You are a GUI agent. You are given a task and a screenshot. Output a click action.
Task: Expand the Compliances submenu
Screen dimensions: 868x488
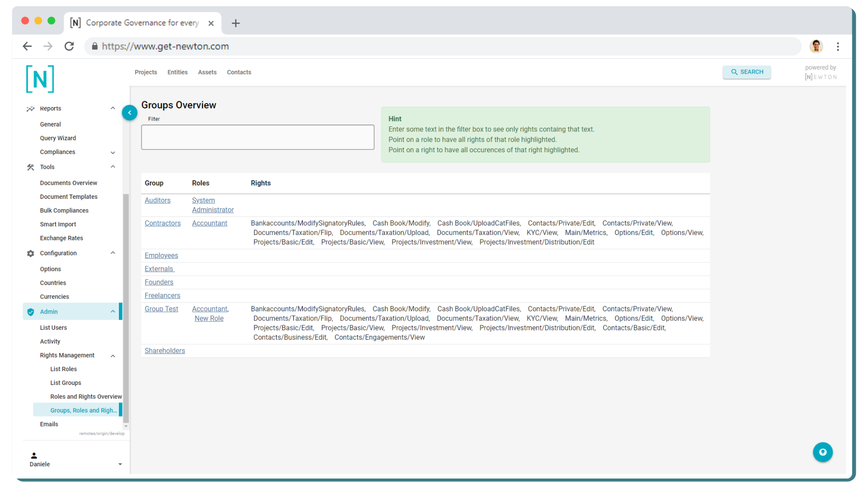(113, 152)
